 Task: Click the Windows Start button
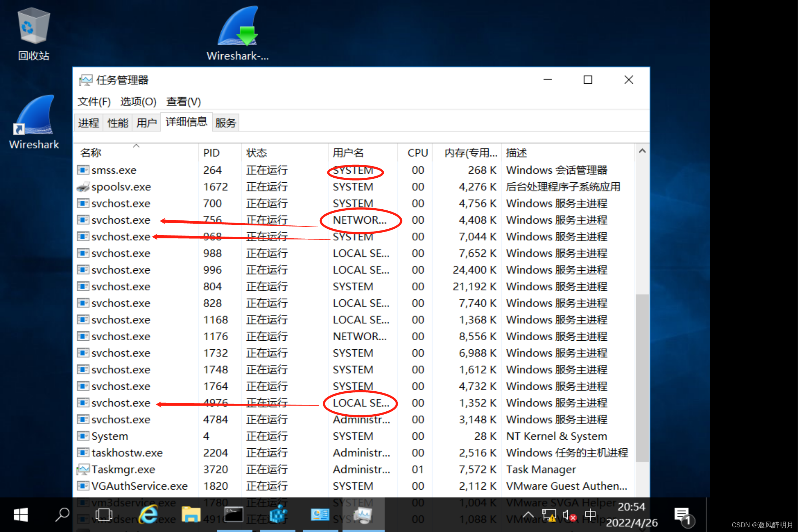tap(20, 515)
